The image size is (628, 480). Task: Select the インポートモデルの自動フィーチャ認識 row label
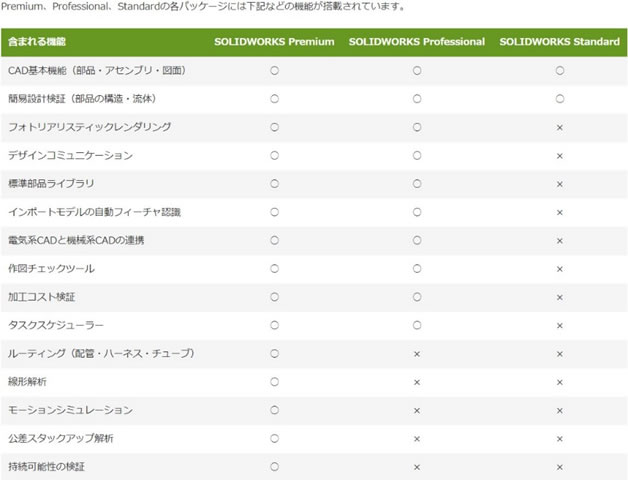[x=95, y=212]
